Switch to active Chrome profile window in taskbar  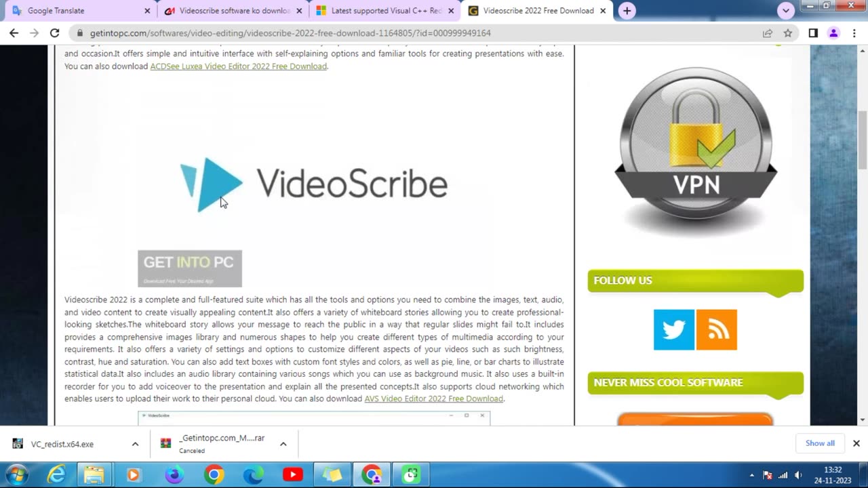pyautogui.click(x=372, y=474)
